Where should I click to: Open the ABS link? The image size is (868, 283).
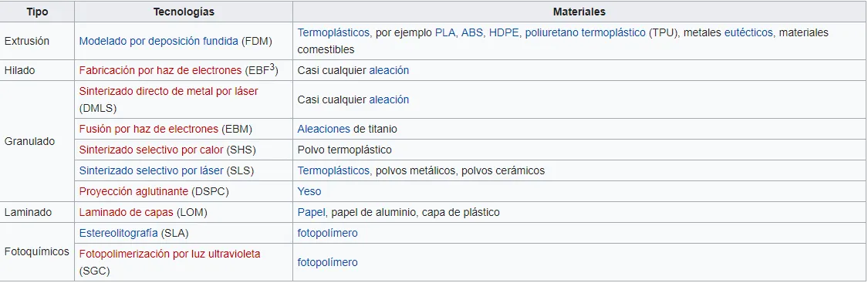click(472, 32)
